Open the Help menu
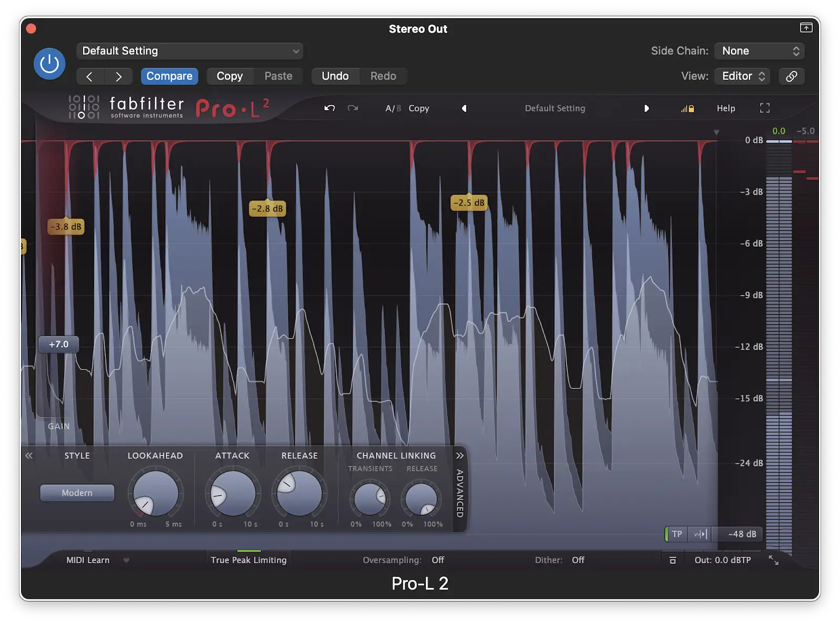Viewport: 840px width, 624px height. click(726, 108)
